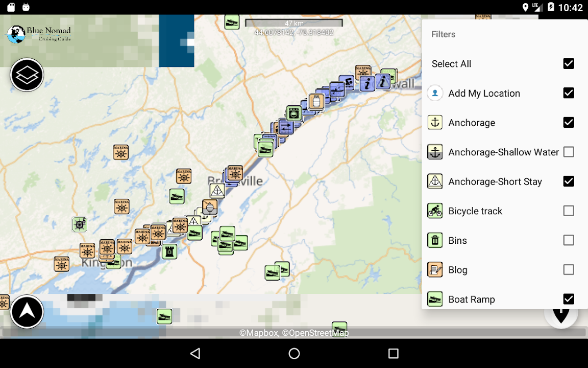Enable the Anchorage-Shallow Water filter
This screenshot has height=368, width=588.
point(568,152)
